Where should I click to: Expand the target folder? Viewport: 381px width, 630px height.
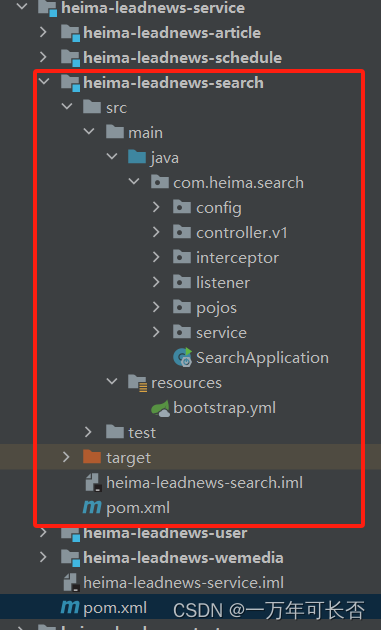(66, 456)
